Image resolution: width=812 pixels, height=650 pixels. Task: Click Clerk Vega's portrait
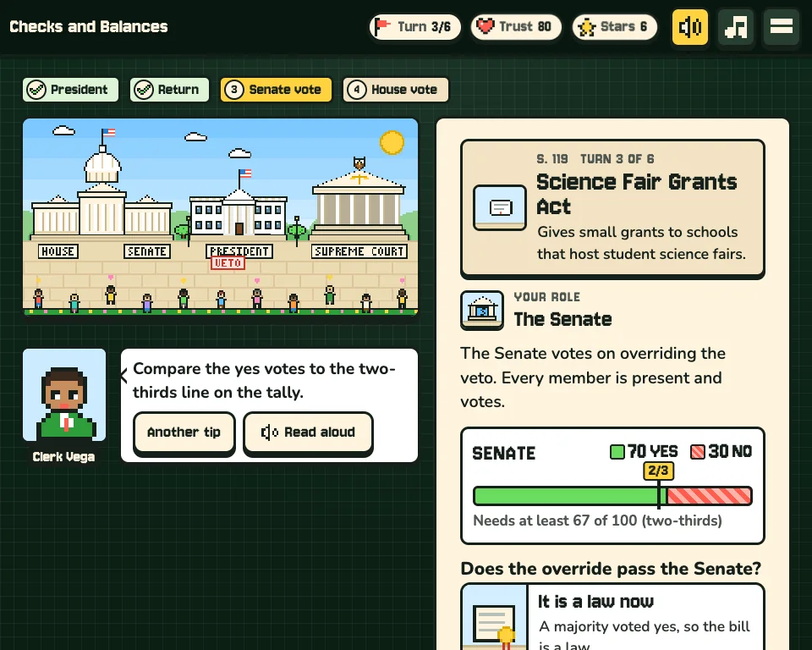(64, 395)
